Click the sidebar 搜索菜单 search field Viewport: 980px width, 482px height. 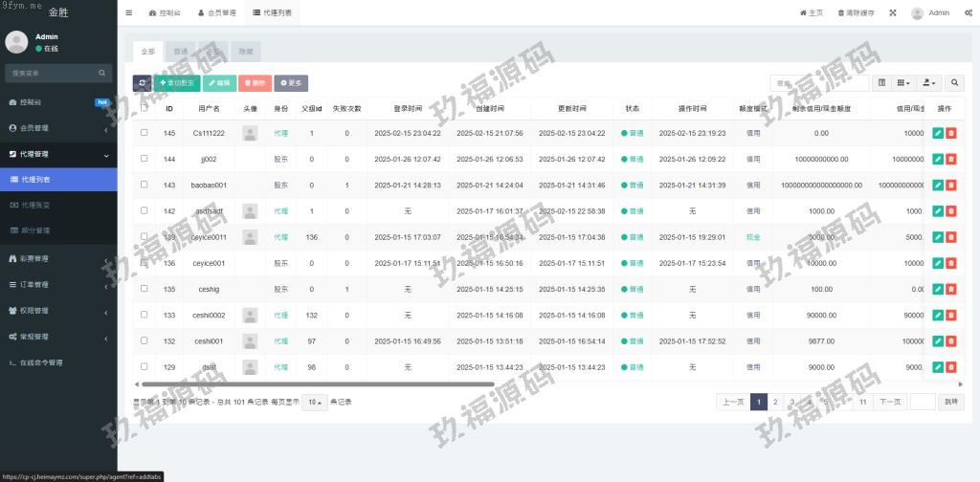pyautogui.click(x=53, y=73)
